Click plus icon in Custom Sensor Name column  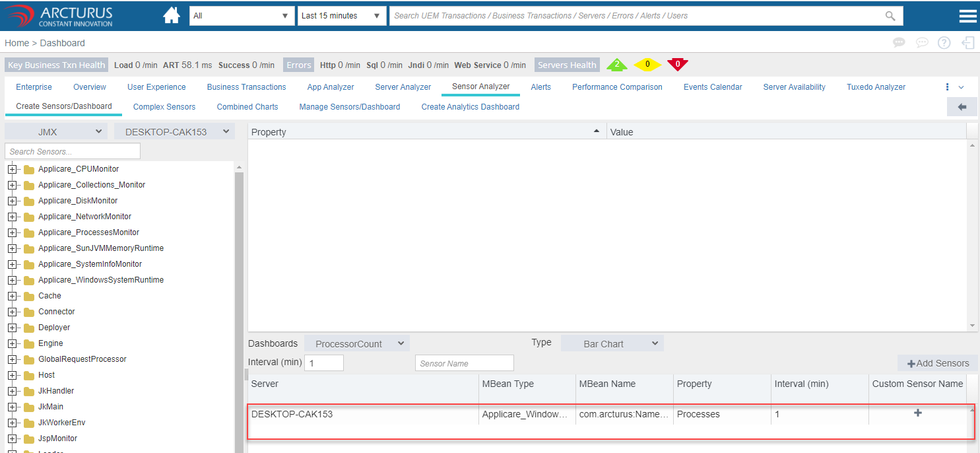[917, 413]
